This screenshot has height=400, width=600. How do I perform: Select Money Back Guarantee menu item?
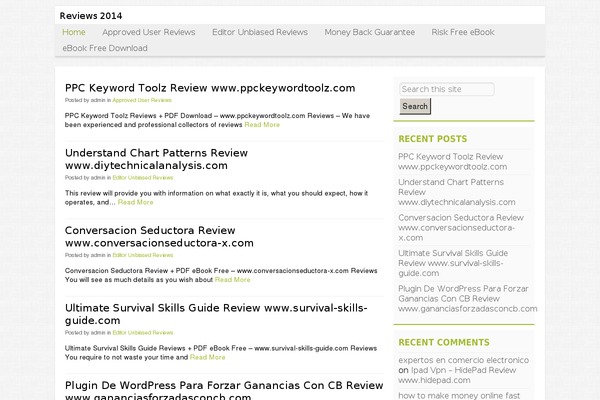click(x=370, y=32)
